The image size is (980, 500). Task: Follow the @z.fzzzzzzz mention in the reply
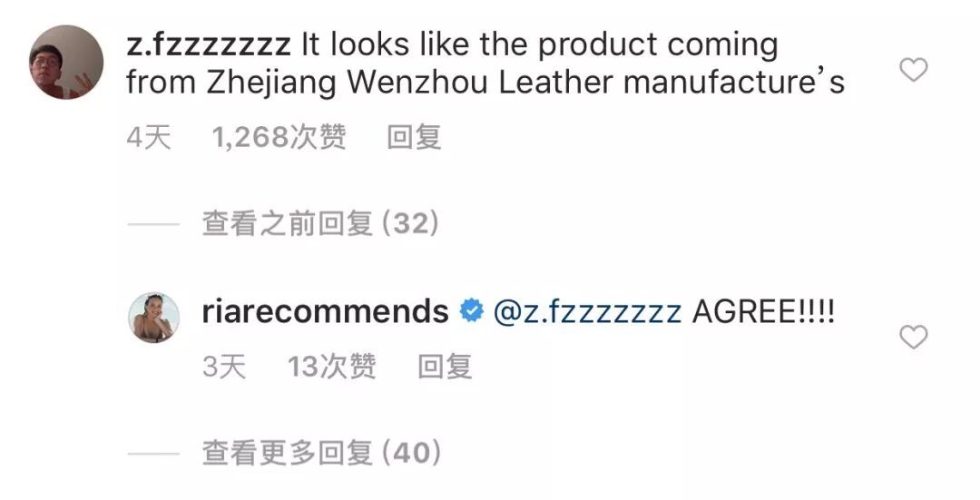pos(587,311)
